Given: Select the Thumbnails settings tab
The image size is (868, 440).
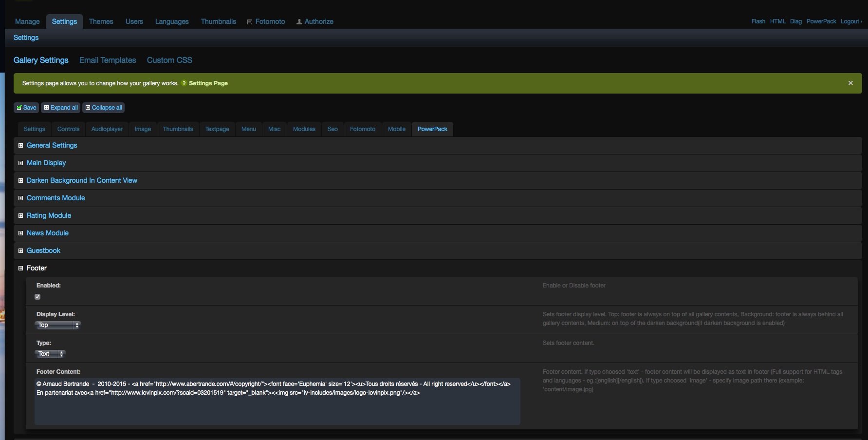Looking at the screenshot, I should (178, 129).
